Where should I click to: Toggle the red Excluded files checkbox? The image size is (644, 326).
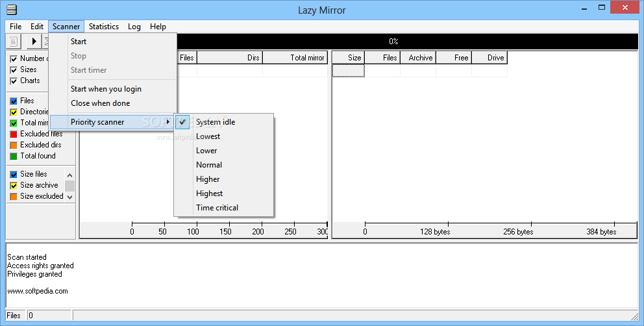click(14, 134)
